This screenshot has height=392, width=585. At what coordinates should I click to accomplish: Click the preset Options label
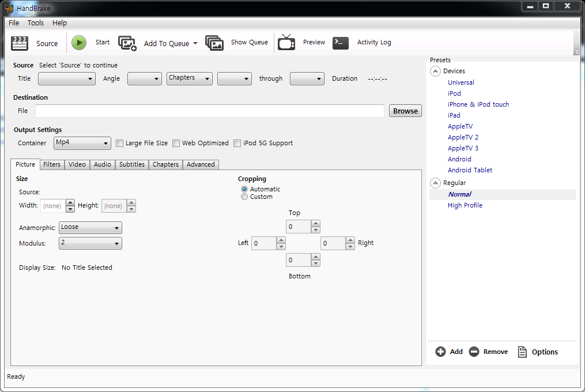pyautogui.click(x=545, y=352)
